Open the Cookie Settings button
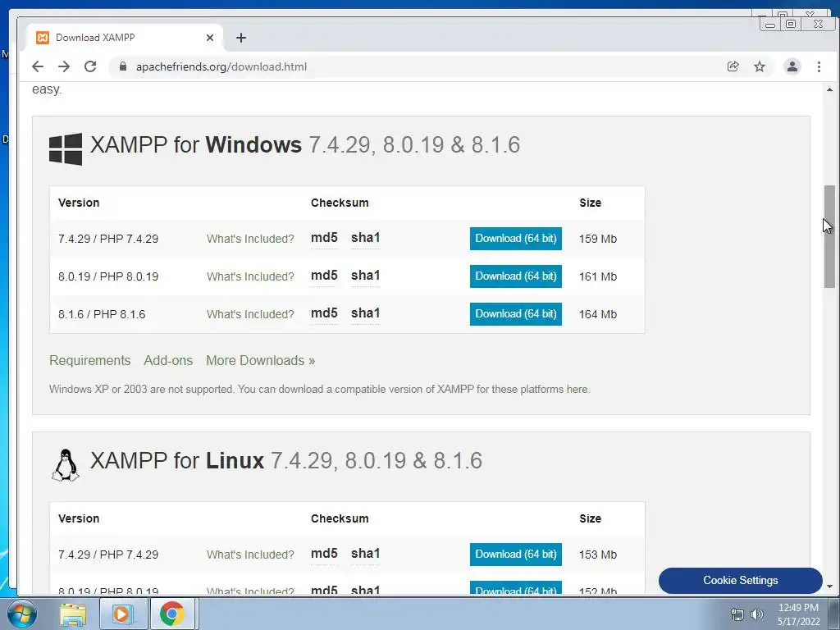Viewport: 840px width, 630px height. (x=741, y=580)
